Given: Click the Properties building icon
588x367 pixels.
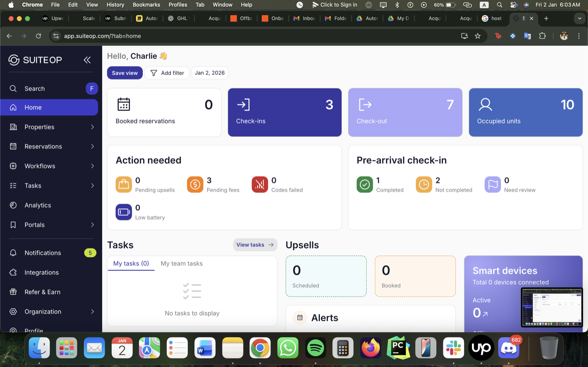Looking at the screenshot, I should click(13, 127).
